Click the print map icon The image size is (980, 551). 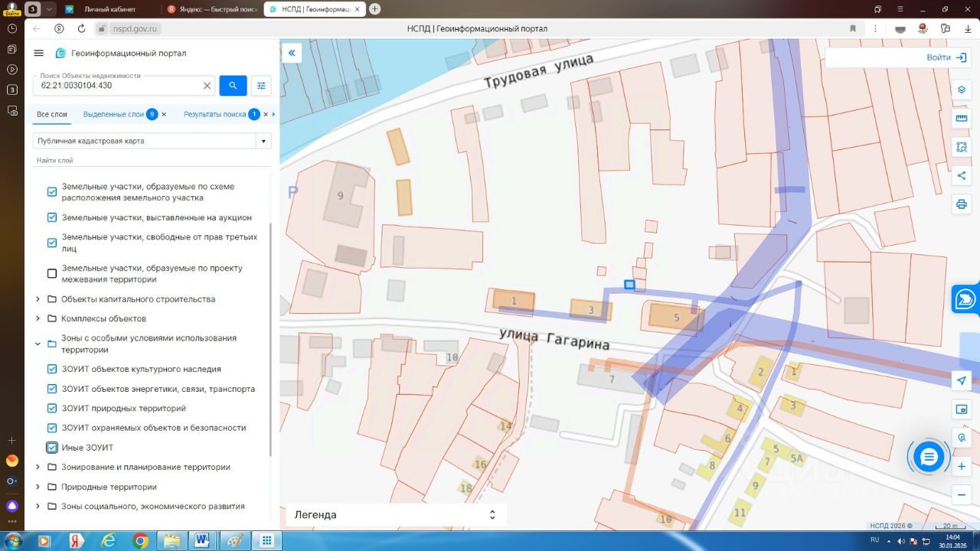click(962, 204)
